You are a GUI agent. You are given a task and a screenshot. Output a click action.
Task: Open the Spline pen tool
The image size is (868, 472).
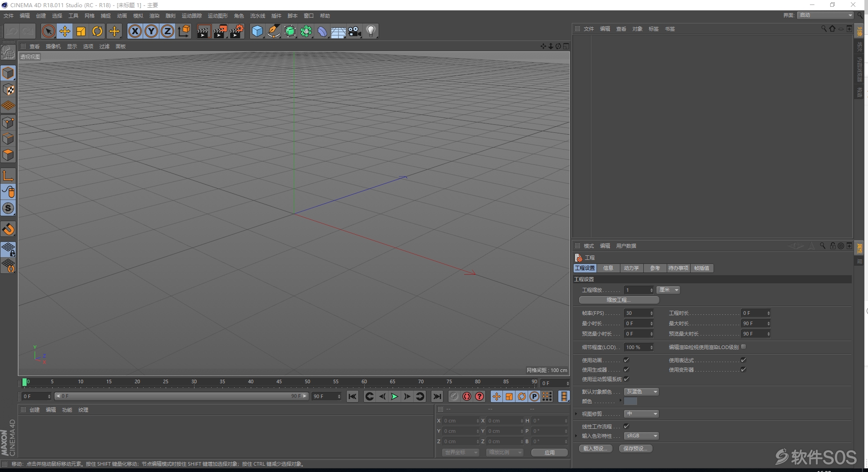[x=273, y=31]
